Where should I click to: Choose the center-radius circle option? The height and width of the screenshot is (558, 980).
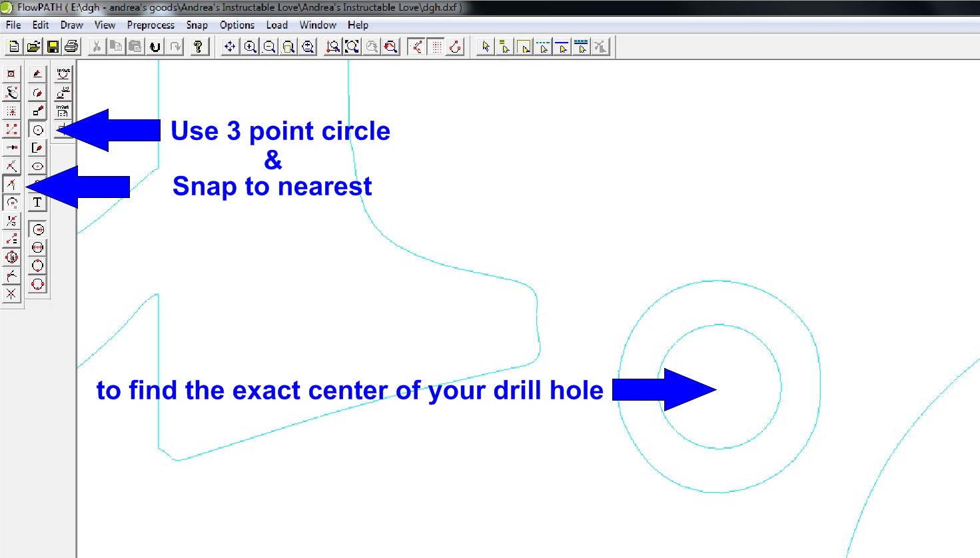click(x=37, y=230)
